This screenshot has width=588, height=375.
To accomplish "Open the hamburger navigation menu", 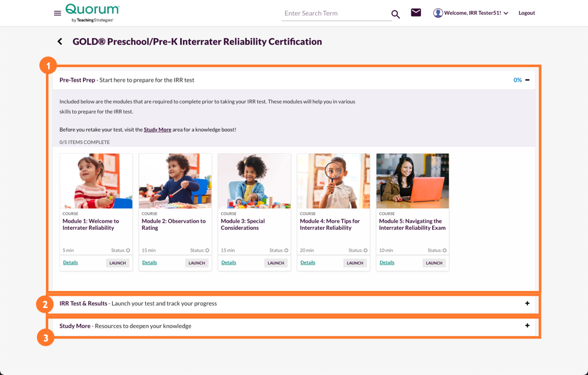I will (57, 13).
